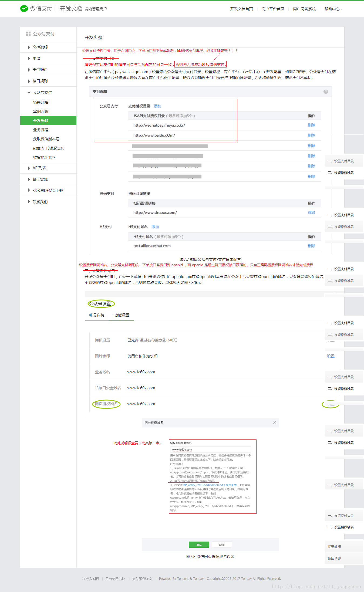Open the 帮助中心 dropdown menu
Viewport: 364px width, 592px height.
click(333, 9)
